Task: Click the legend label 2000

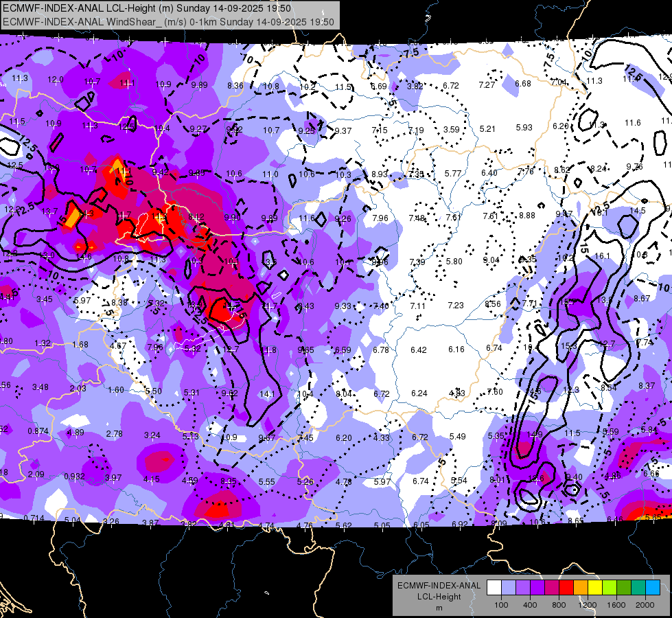Action: click(645, 605)
